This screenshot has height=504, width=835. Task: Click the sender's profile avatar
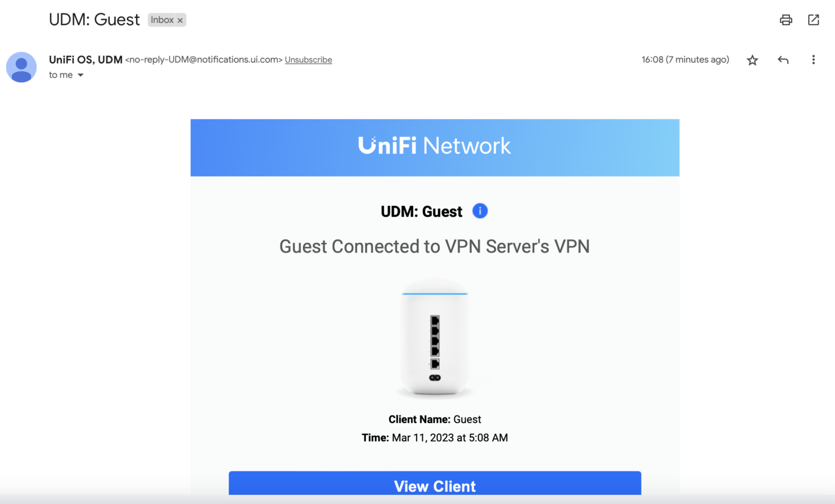(x=21, y=67)
